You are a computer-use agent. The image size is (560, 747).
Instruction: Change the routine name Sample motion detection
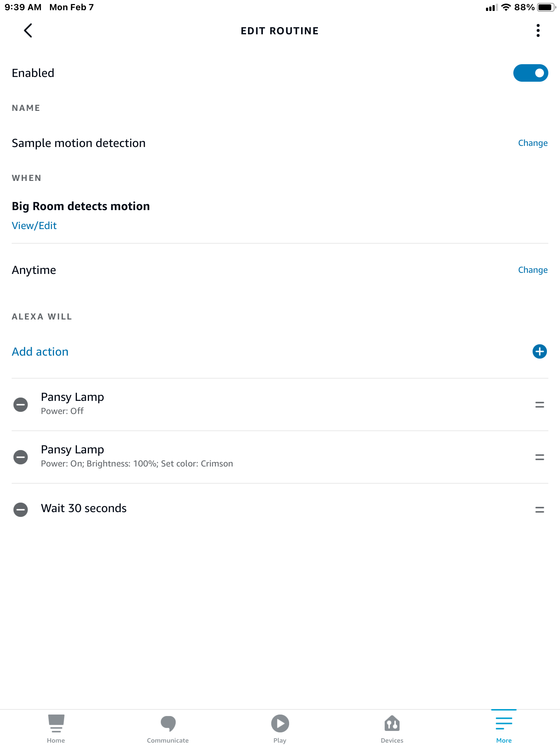(533, 143)
